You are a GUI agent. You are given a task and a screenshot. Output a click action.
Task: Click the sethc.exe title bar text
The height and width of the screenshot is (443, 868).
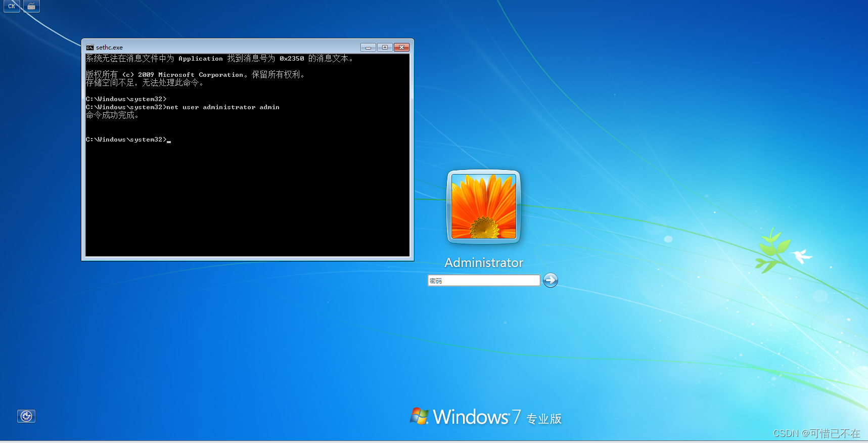coord(110,48)
